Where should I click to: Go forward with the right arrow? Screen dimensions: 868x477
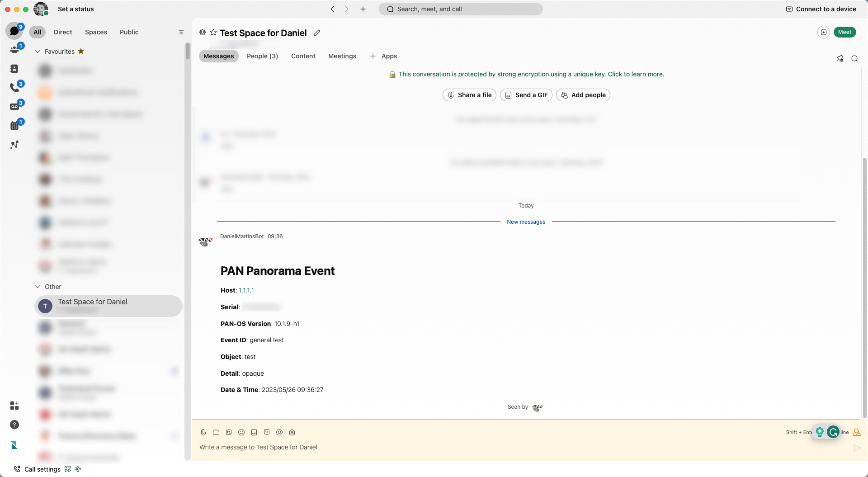(347, 9)
